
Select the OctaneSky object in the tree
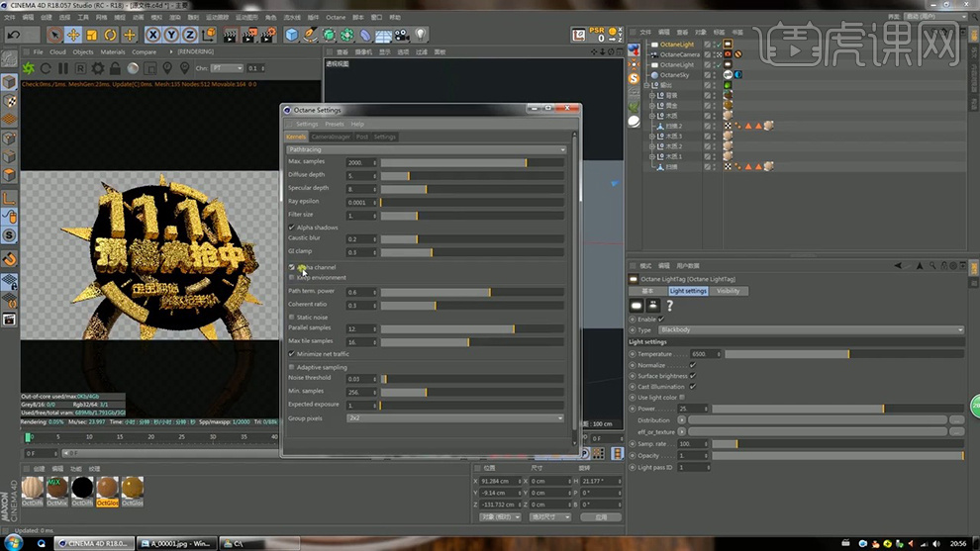(674, 75)
